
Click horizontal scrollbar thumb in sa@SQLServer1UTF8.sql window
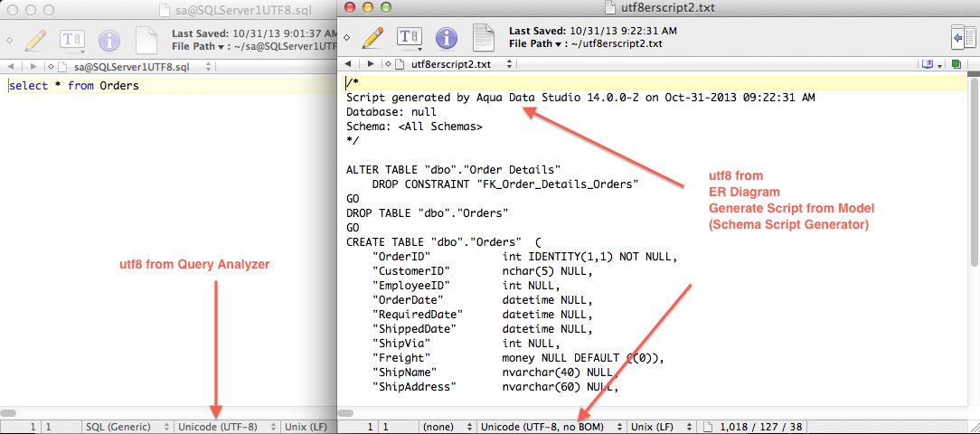pyautogui.click(x=8, y=414)
